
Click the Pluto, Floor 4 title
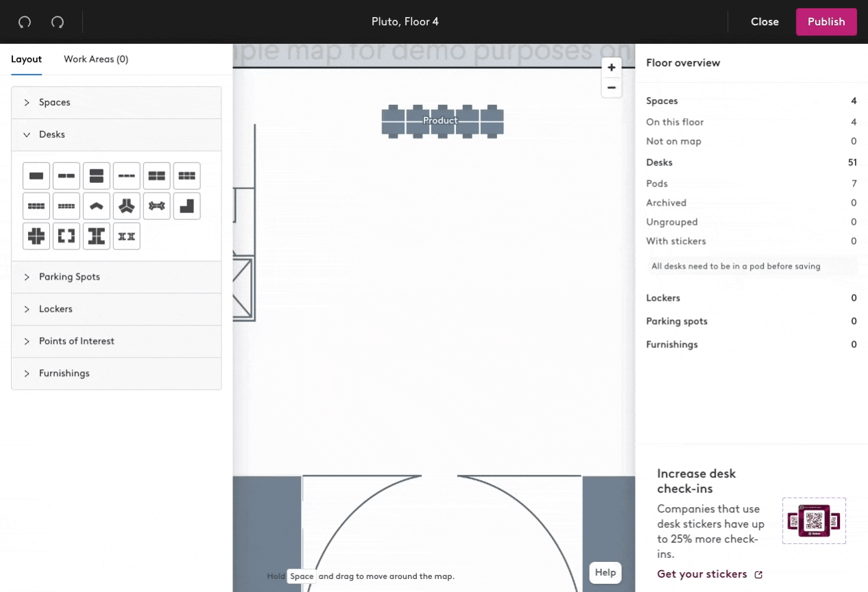[x=405, y=22]
